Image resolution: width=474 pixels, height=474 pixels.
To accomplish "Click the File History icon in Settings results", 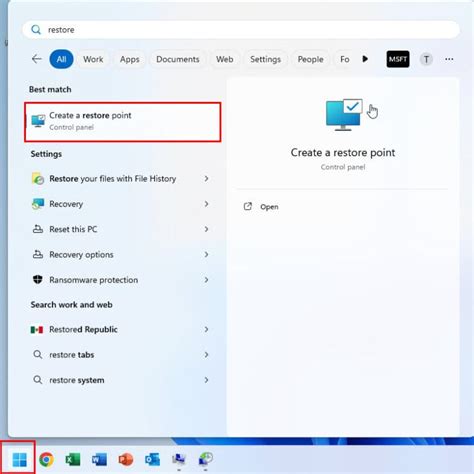I will click(38, 179).
